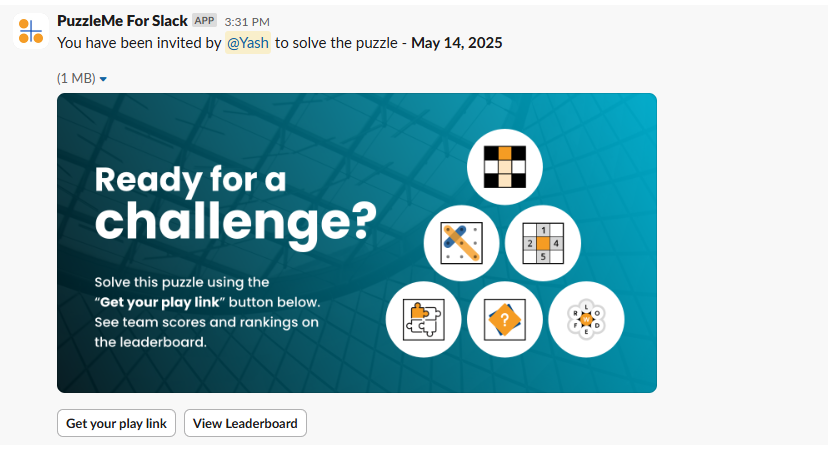Collapse the image attachment using the arrow
This screenshot has height=449, width=828.
coord(104,79)
